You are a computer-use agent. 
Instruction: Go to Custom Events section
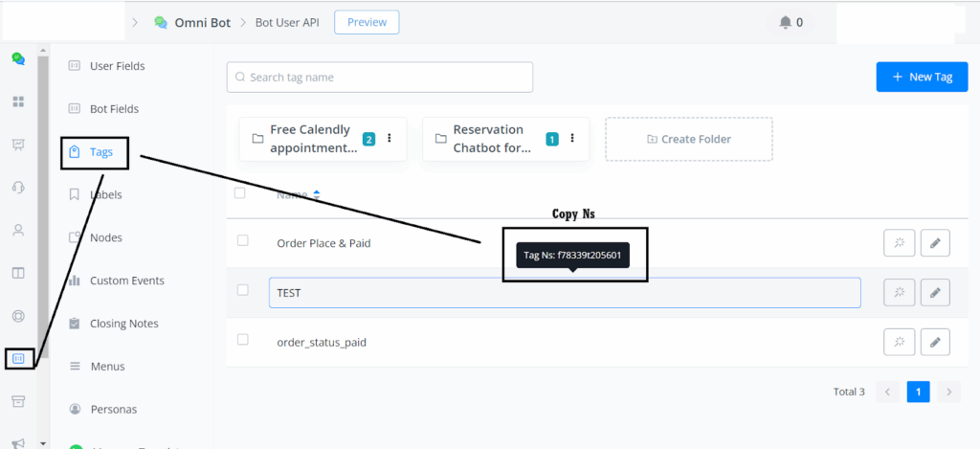(x=126, y=281)
